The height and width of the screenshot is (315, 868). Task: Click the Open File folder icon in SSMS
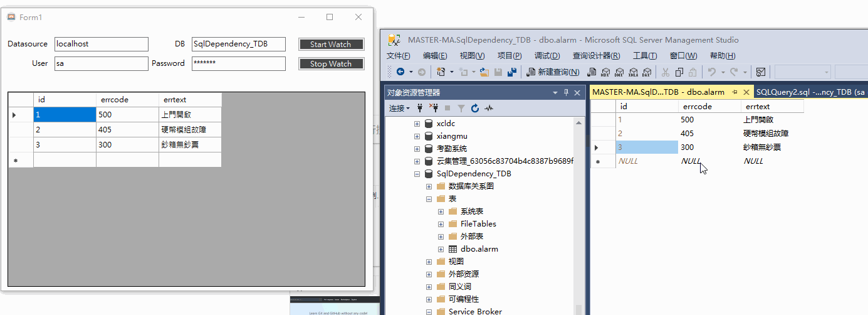pos(484,72)
